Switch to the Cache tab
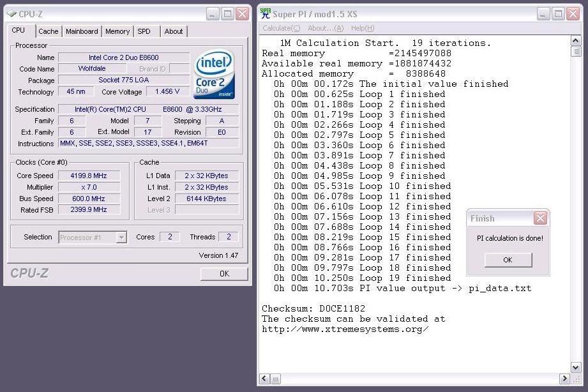The image size is (588, 392). pyautogui.click(x=49, y=31)
